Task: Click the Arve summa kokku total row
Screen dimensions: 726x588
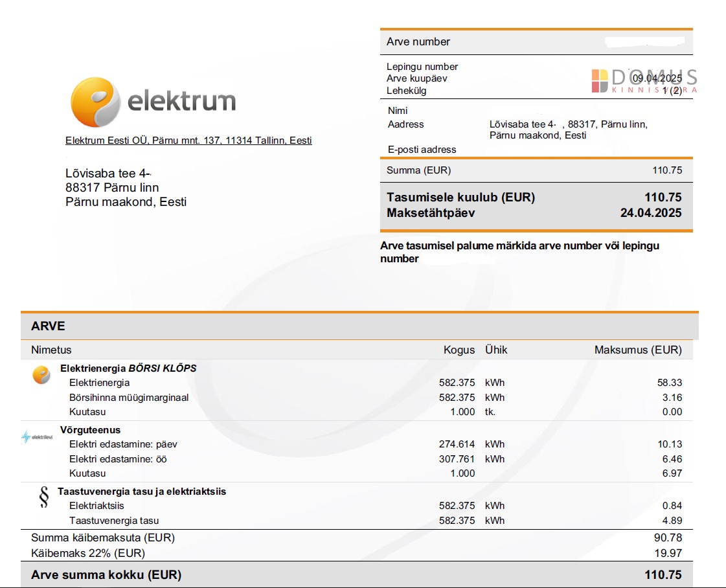Action: pos(106,574)
